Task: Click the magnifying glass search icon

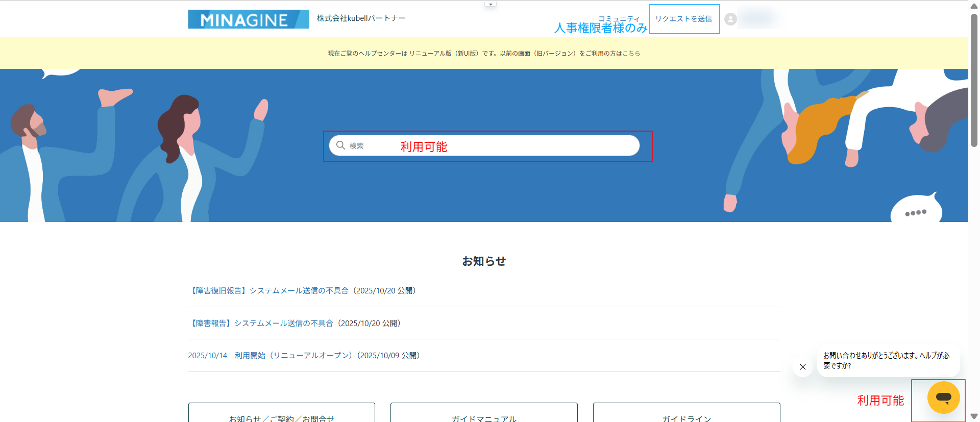Action: [x=340, y=145]
